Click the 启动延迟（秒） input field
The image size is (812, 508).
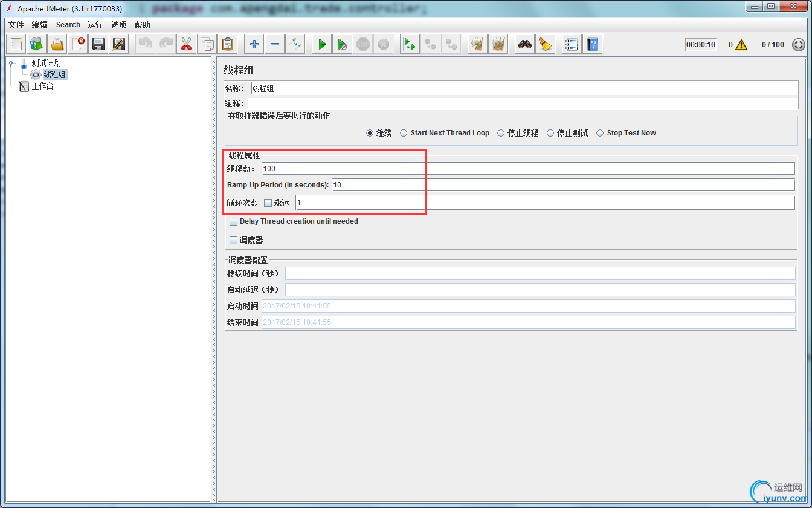[540, 290]
